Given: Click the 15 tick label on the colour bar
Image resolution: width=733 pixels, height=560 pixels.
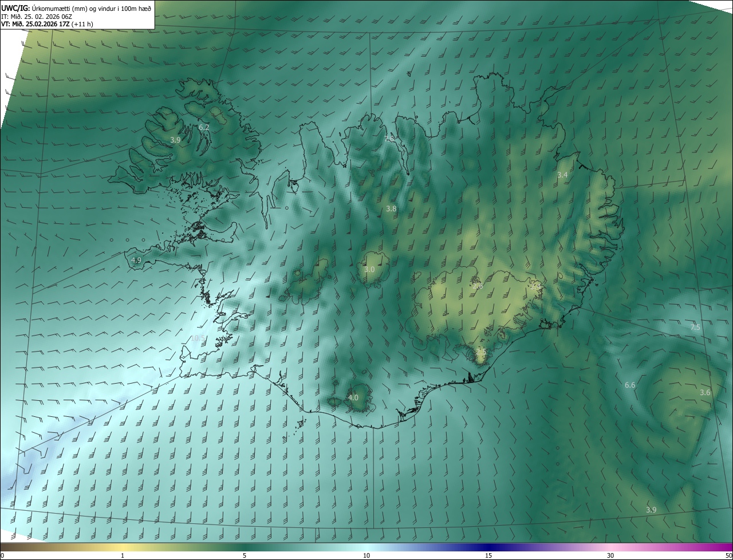Looking at the screenshot, I should click(x=488, y=555).
